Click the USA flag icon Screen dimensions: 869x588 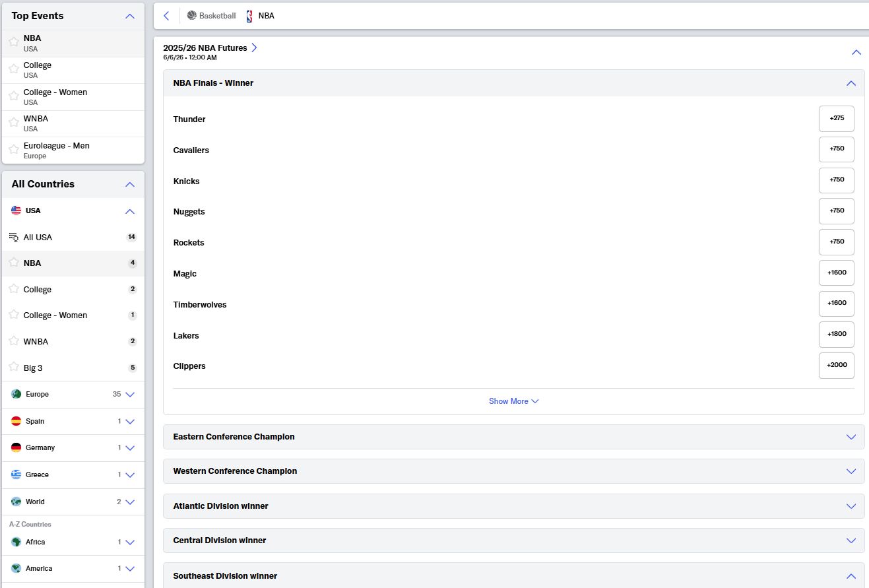pos(16,211)
